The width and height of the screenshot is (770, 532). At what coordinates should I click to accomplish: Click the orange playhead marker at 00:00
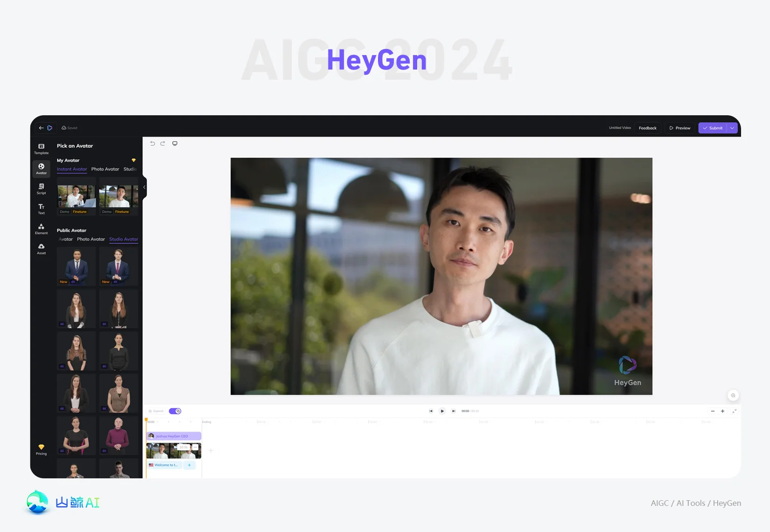[147, 420]
